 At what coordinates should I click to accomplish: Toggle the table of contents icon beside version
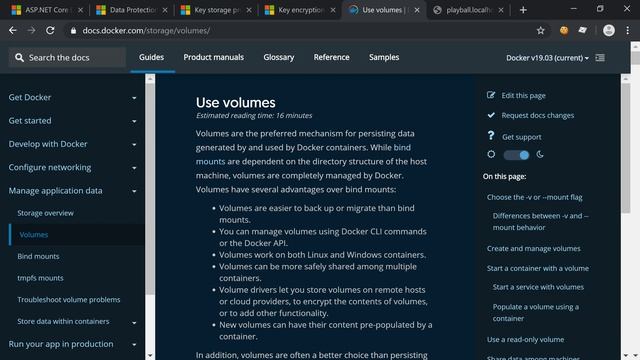pyautogui.click(x=600, y=58)
